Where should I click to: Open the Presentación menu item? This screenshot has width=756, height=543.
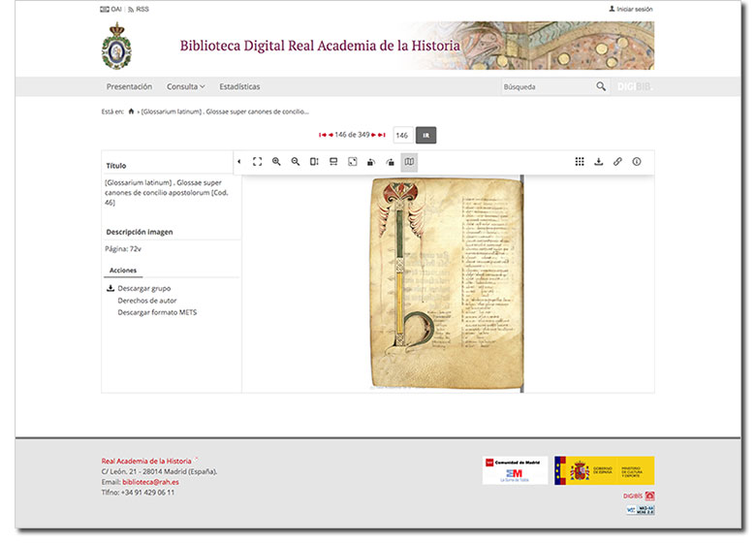[x=129, y=87]
